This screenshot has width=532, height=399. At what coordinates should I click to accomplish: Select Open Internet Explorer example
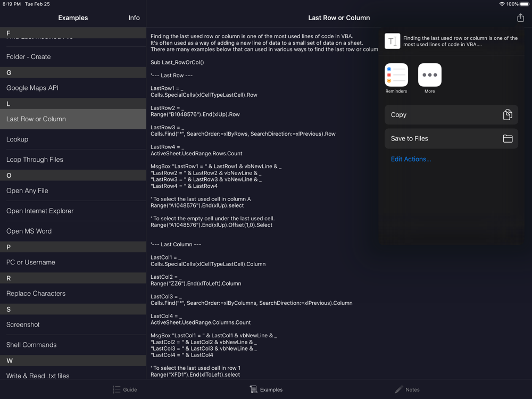click(73, 211)
